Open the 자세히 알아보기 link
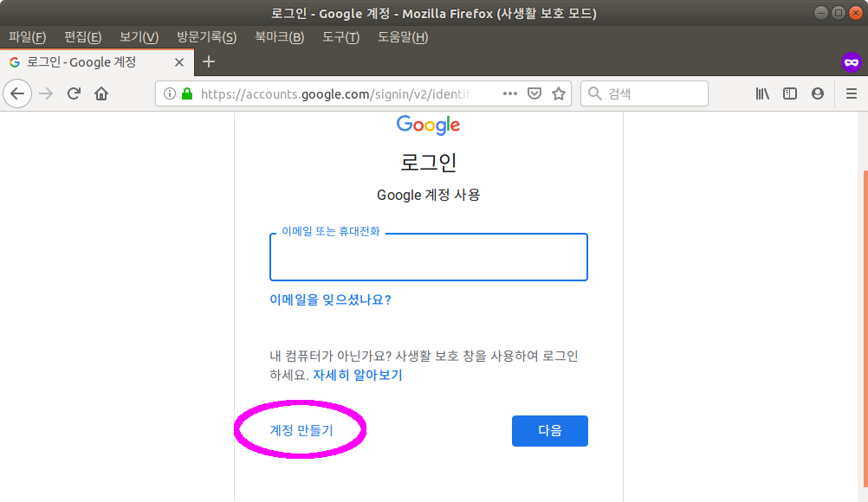868x502 pixels. pos(358,375)
